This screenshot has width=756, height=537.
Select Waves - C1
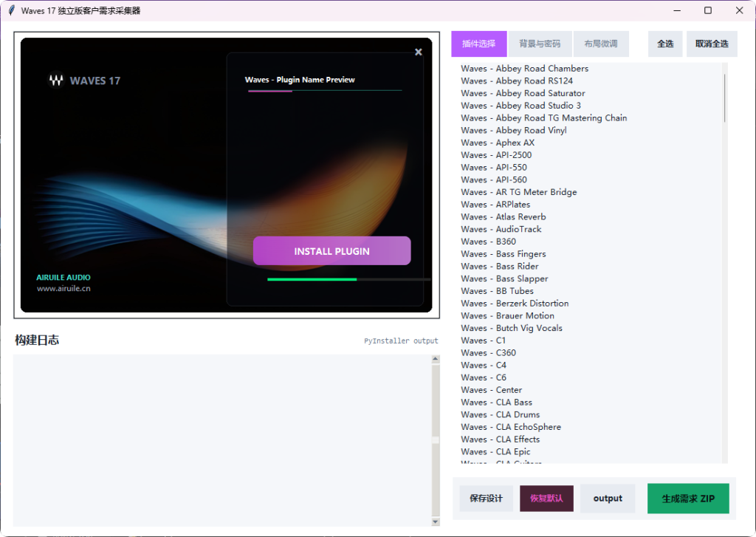click(x=483, y=341)
